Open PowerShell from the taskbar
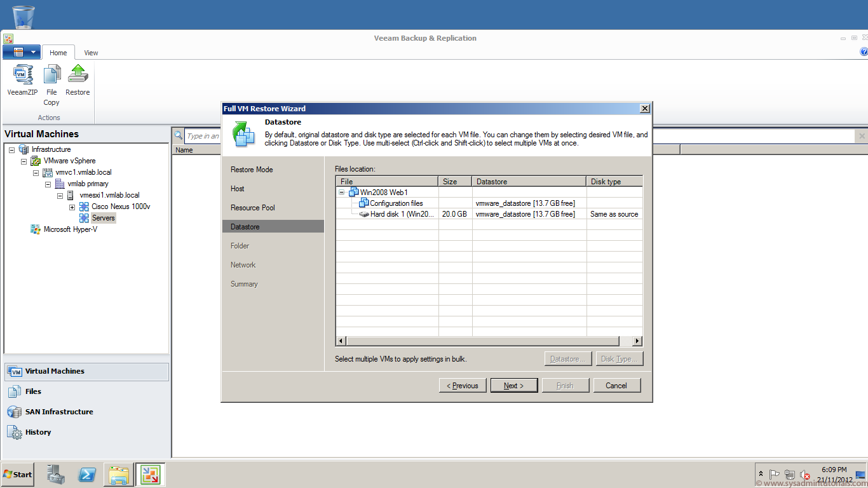Screen dimensions: 868x488 pos(87,475)
